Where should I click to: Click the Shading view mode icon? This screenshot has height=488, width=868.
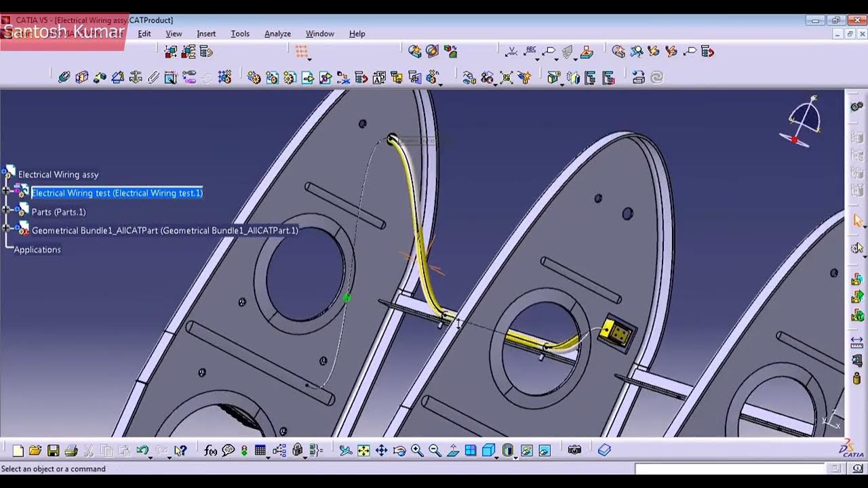(508, 450)
